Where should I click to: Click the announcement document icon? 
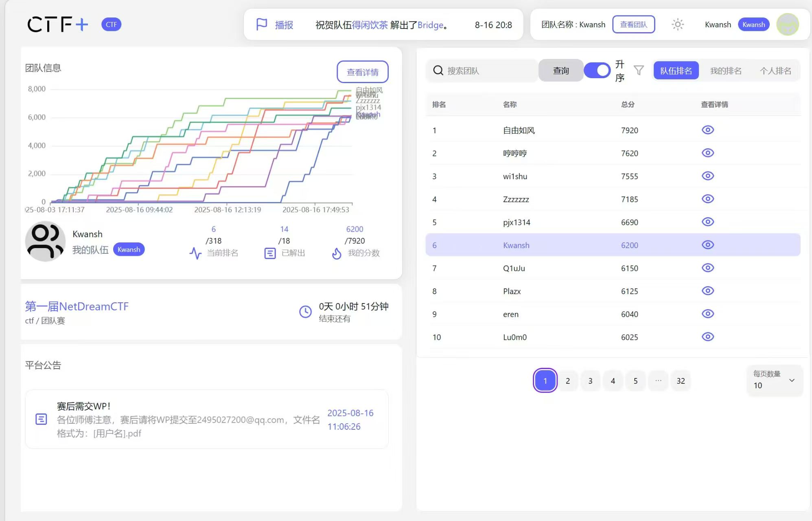pyautogui.click(x=41, y=419)
